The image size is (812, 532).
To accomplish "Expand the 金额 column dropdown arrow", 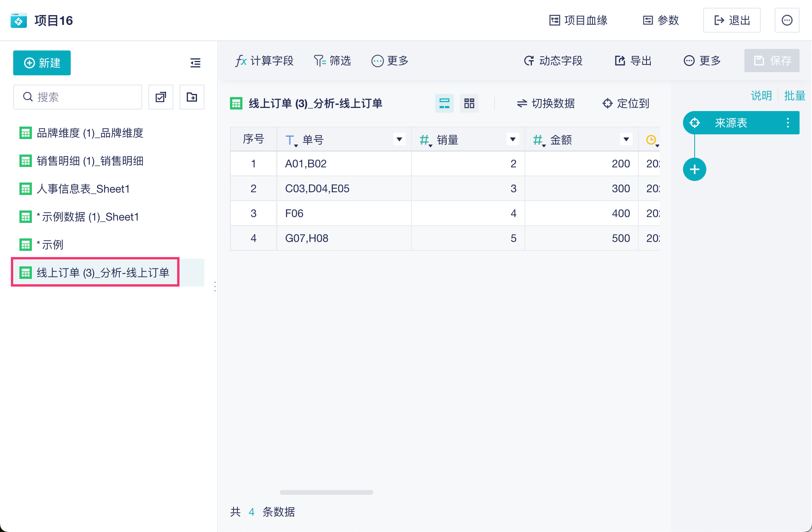I will [626, 139].
